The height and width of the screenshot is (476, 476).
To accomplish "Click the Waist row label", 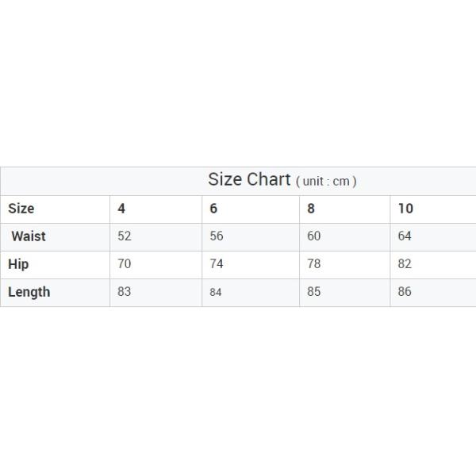I will click(x=29, y=236).
